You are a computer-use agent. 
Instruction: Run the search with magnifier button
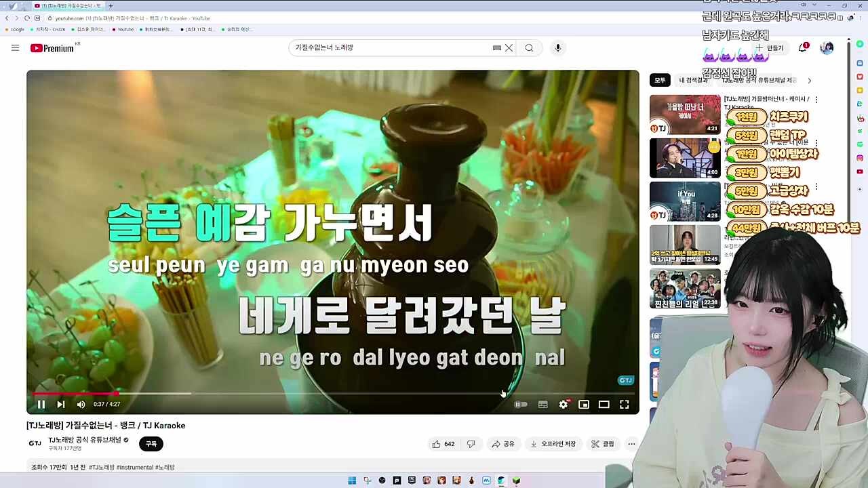(529, 47)
